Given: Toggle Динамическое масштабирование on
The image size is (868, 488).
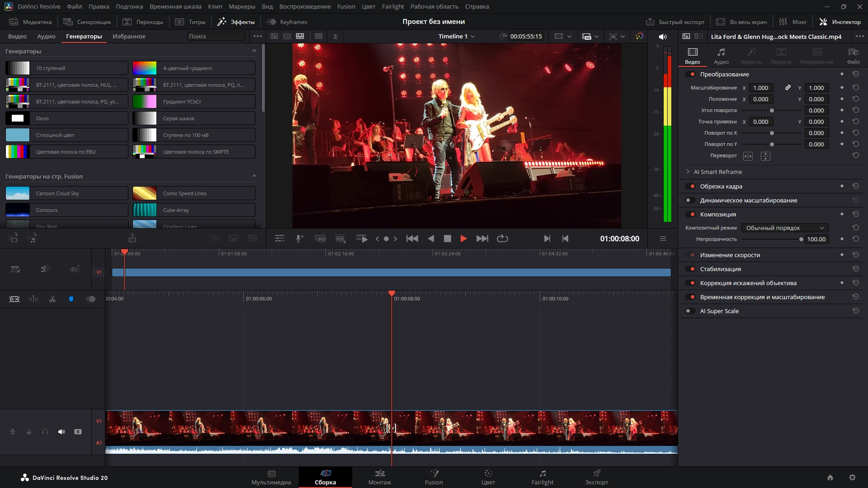Looking at the screenshot, I should 690,200.
